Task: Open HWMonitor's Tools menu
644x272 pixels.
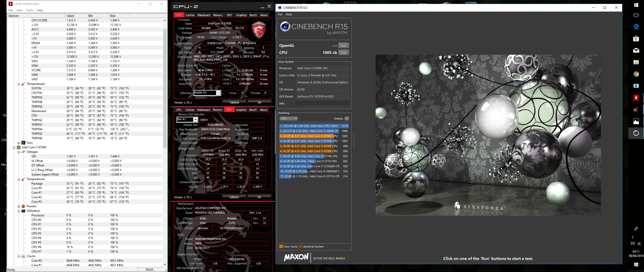Action: click(x=30, y=10)
